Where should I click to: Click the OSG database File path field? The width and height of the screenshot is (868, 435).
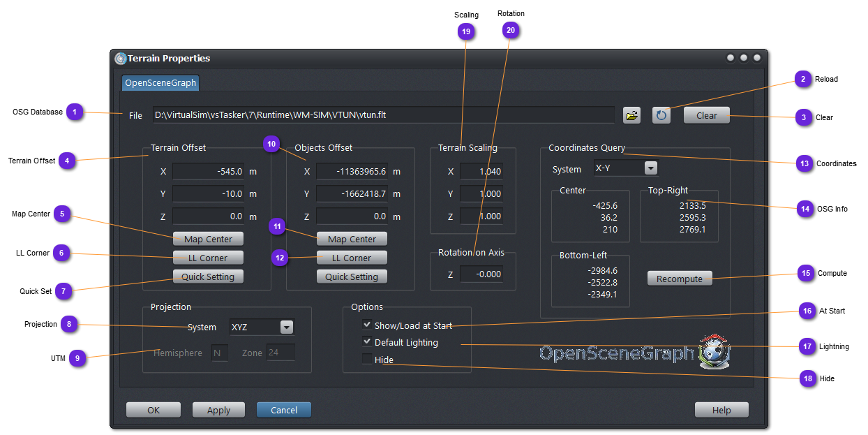[x=382, y=115]
